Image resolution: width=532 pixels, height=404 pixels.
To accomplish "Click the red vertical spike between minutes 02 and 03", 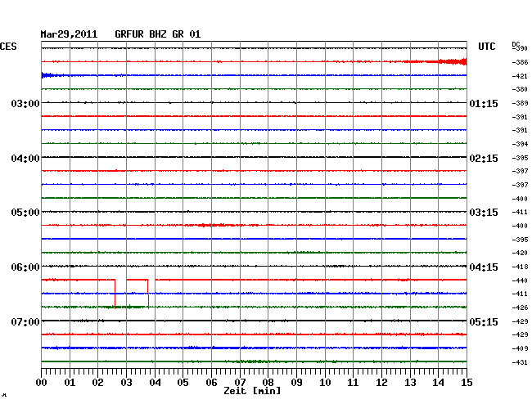I will [115, 294].
